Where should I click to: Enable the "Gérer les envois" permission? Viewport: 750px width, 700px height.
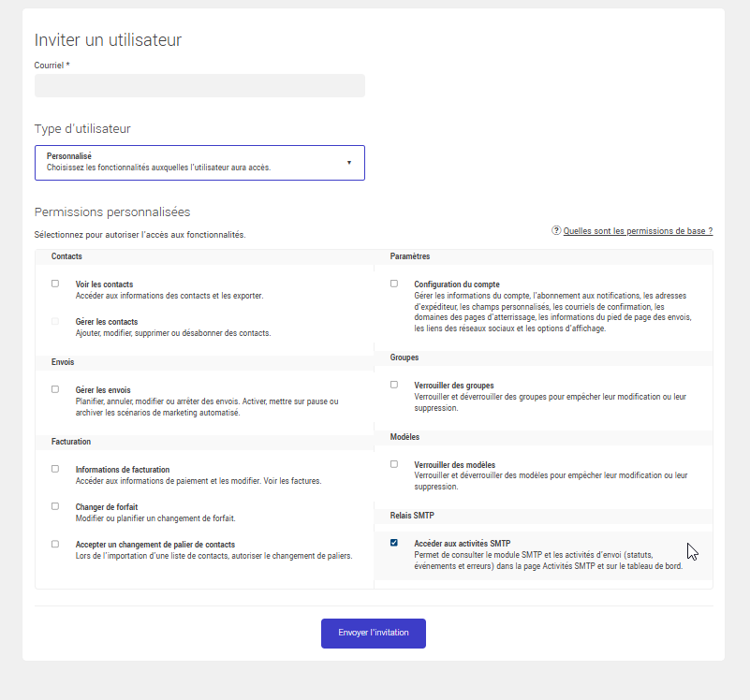[54, 388]
